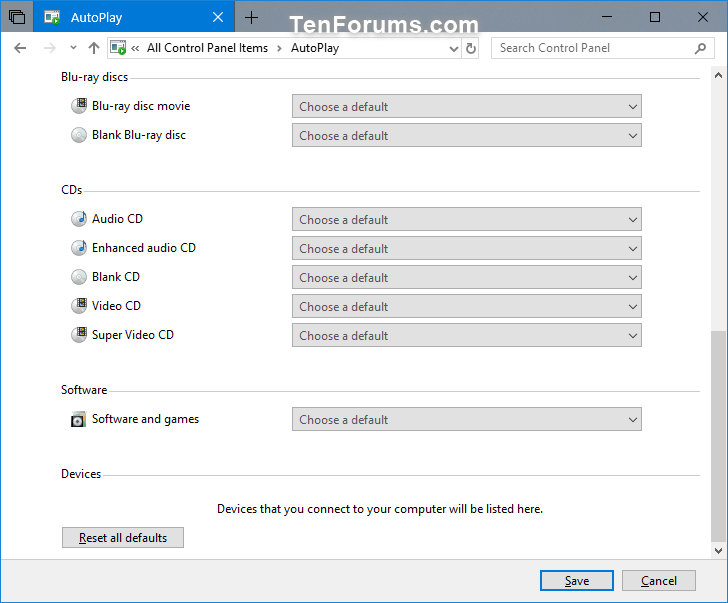Click the AutoPlay breadcrumb
The image size is (728, 603).
[315, 48]
